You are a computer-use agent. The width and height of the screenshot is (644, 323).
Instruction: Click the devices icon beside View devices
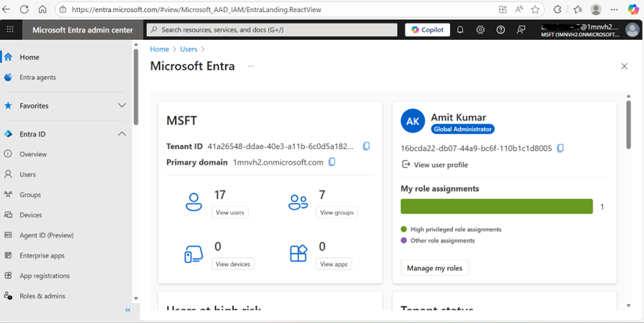[x=193, y=254]
